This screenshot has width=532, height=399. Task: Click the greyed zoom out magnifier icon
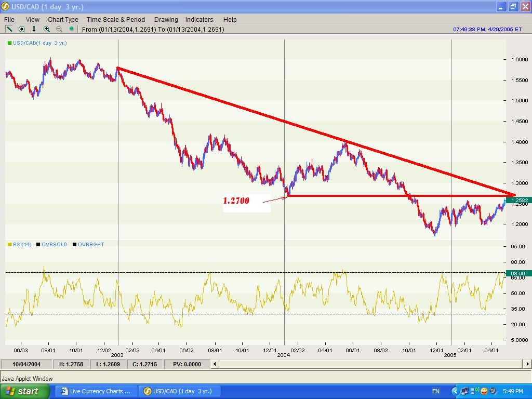coord(59,29)
